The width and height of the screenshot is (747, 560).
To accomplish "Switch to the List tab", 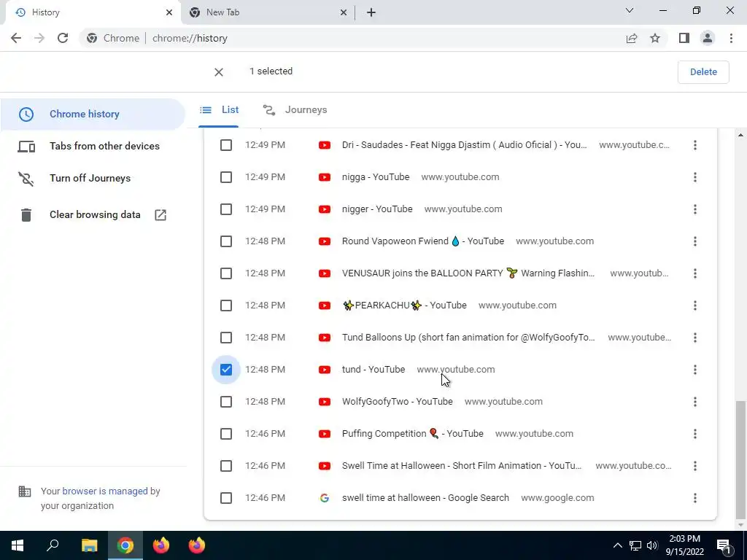I will coord(219,110).
